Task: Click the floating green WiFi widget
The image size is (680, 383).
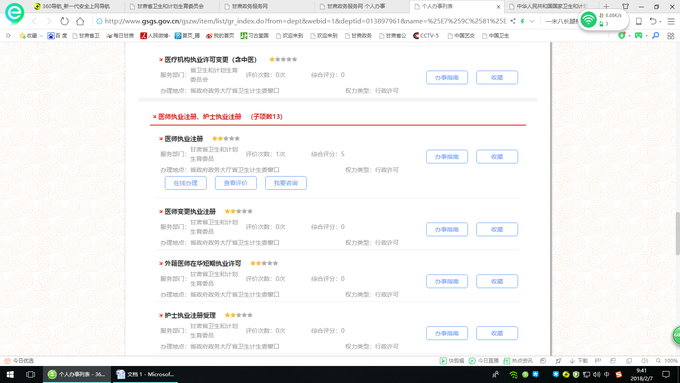Action: point(588,20)
